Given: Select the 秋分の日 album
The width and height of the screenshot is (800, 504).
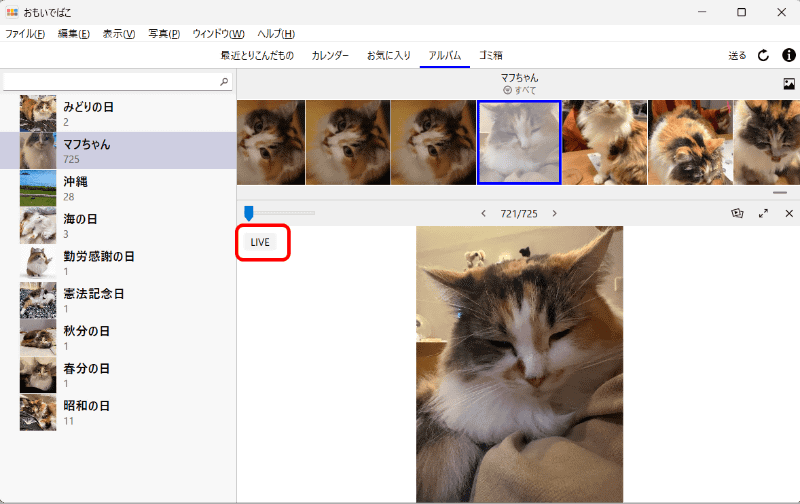Looking at the screenshot, I should 118,337.
